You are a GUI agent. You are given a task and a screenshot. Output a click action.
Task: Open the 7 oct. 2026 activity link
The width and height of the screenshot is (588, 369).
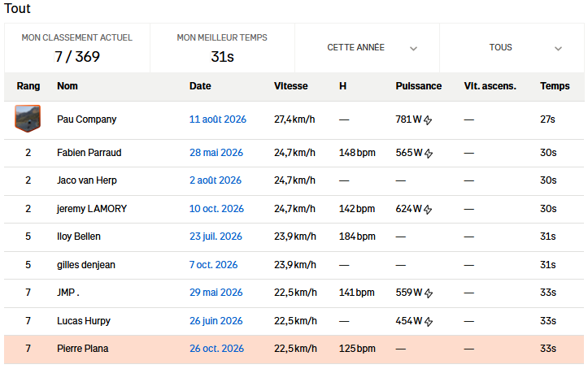click(213, 265)
